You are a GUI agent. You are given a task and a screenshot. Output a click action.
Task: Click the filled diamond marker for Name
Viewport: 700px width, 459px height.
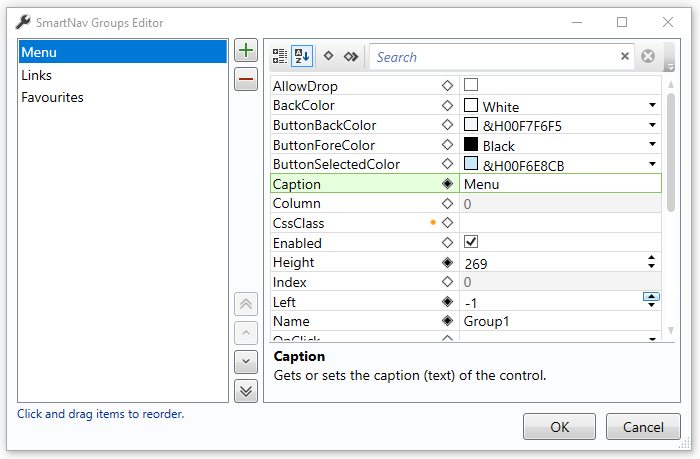coord(447,321)
